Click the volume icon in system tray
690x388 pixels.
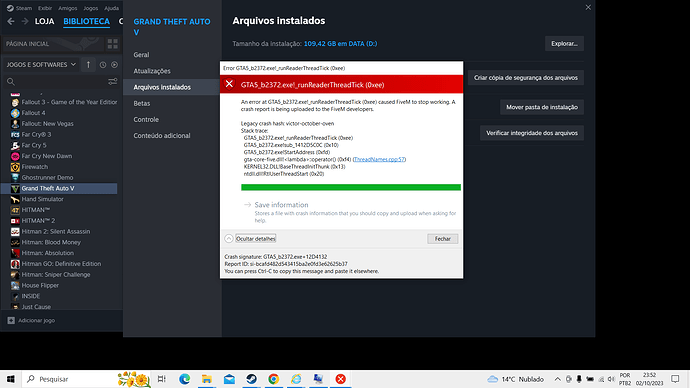[611, 379]
